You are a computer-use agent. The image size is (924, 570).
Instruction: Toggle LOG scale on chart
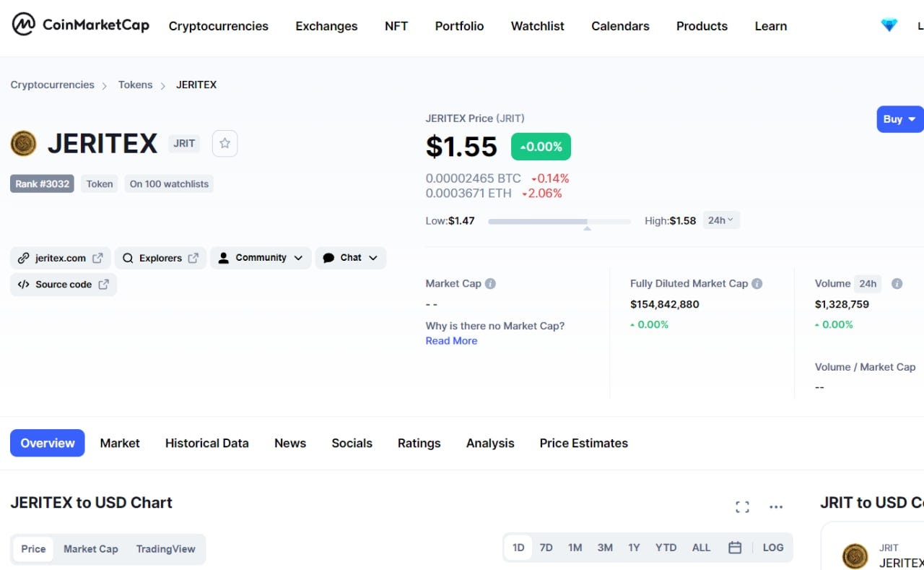click(x=773, y=548)
